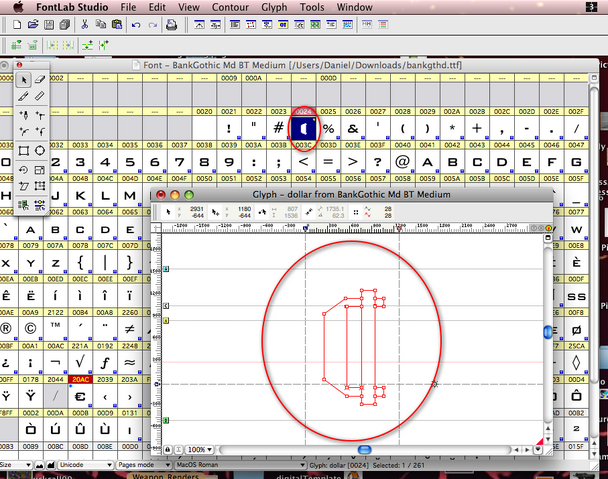Screen dimensions: 608x479
Task: Select the @ glyph cell 0040
Action: tap(403, 161)
